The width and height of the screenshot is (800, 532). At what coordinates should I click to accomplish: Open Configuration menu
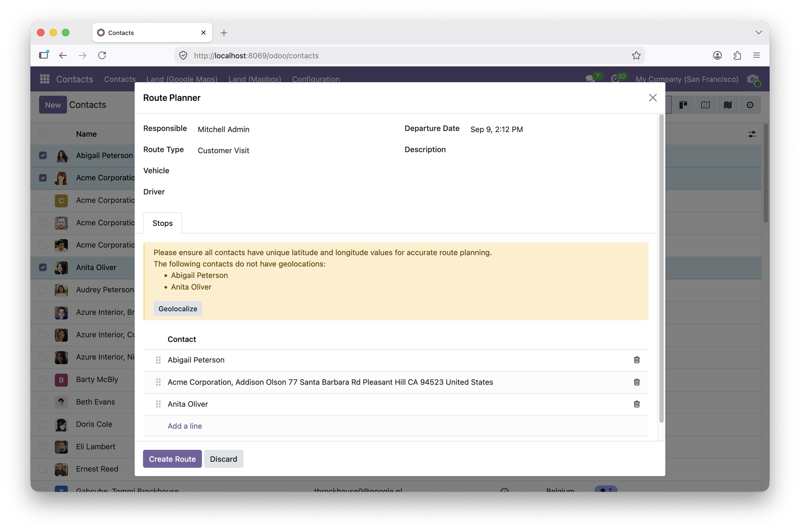(x=316, y=79)
